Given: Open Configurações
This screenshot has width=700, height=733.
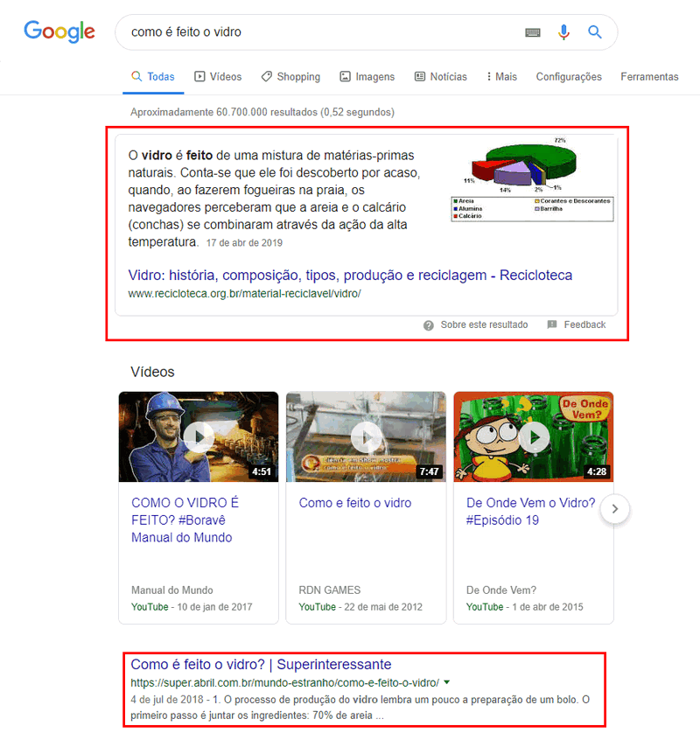Looking at the screenshot, I should click(569, 77).
